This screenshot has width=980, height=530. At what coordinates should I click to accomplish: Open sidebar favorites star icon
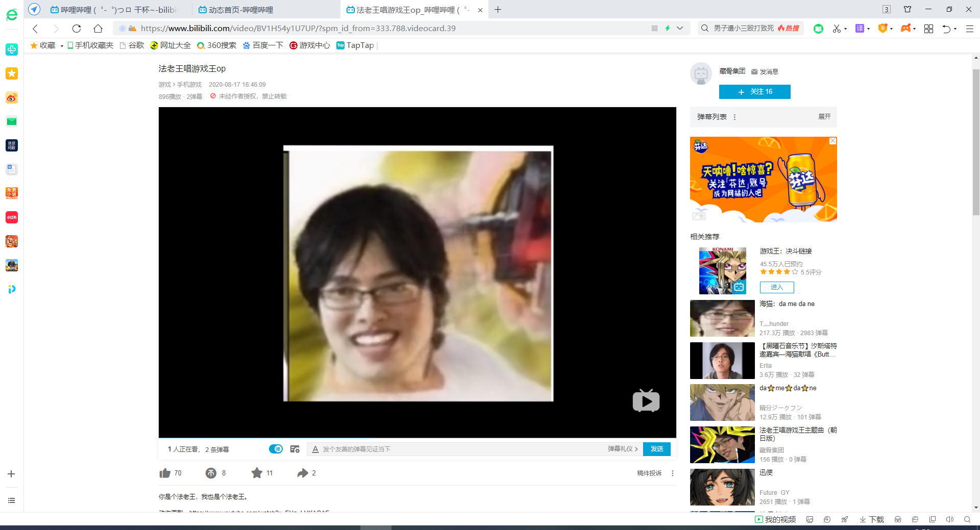(12, 73)
